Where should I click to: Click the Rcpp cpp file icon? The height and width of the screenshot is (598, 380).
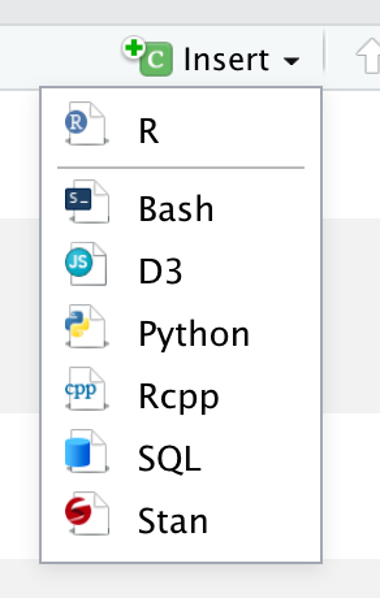87,389
